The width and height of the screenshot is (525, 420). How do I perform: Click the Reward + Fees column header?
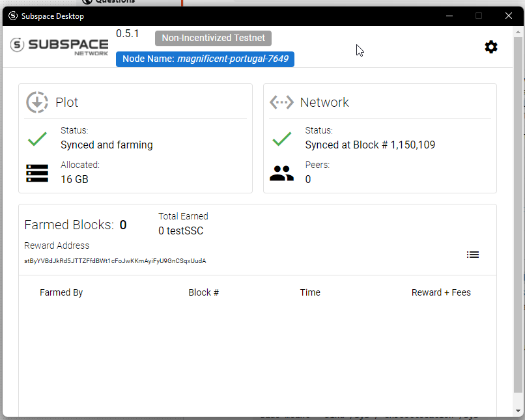pyautogui.click(x=441, y=292)
